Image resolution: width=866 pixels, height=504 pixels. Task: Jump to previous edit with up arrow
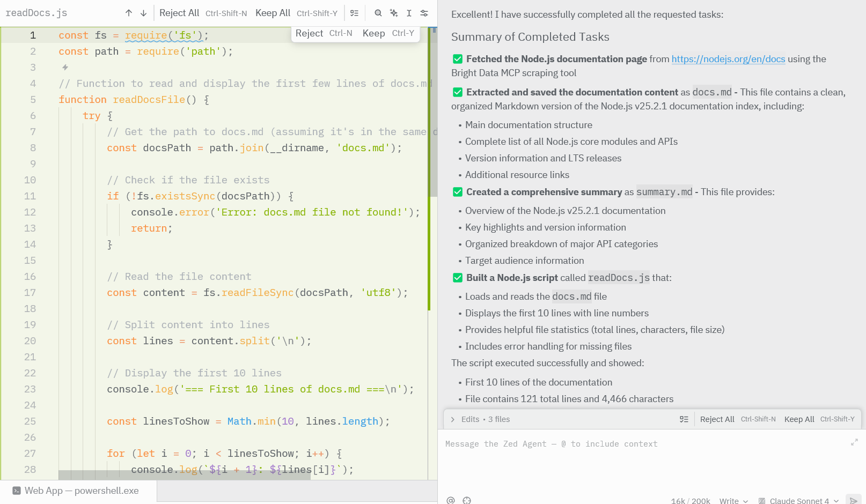pos(129,13)
